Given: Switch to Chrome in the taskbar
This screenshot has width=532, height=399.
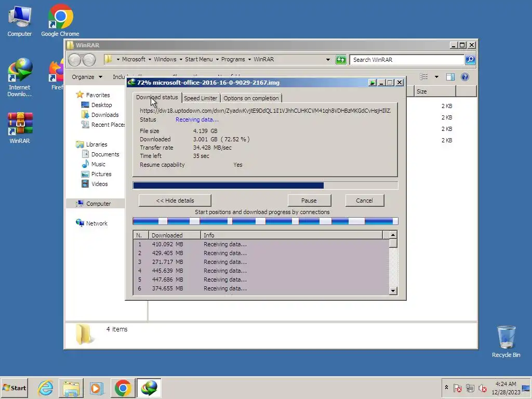Looking at the screenshot, I should point(123,388).
